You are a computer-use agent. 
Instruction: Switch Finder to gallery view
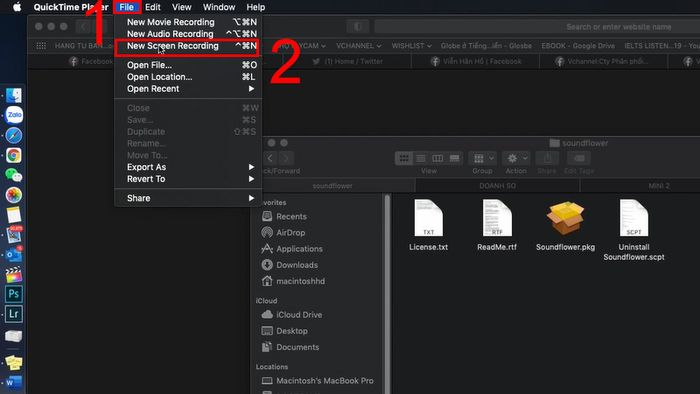pos(454,158)
